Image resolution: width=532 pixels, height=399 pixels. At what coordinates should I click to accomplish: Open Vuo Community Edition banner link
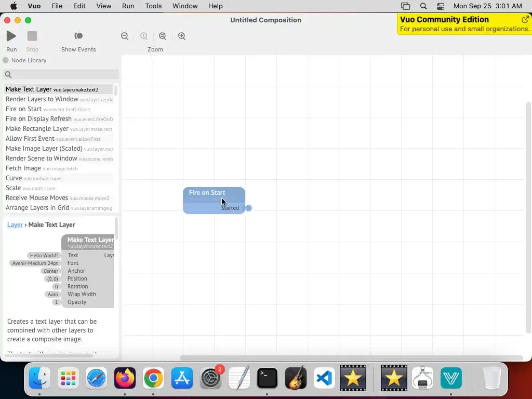point(464,24)
